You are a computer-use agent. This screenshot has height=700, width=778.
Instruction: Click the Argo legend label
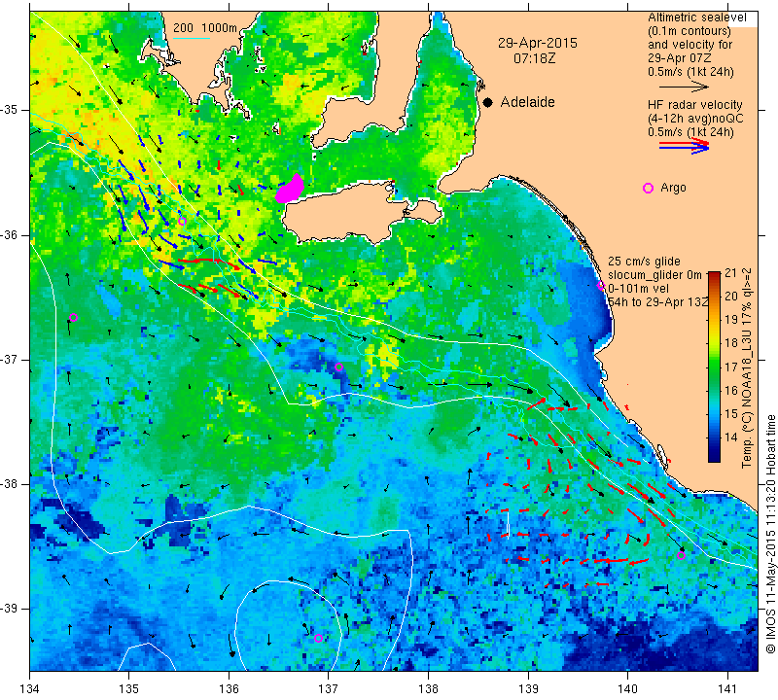(x=673, y=188)
